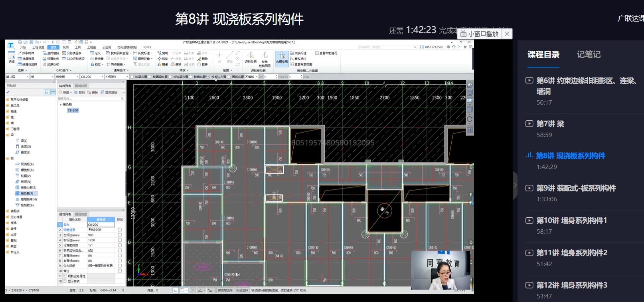Tick the 附加 checkbox for 左标注(mm) row
The image size is (644, 302).
click(120, 235)
